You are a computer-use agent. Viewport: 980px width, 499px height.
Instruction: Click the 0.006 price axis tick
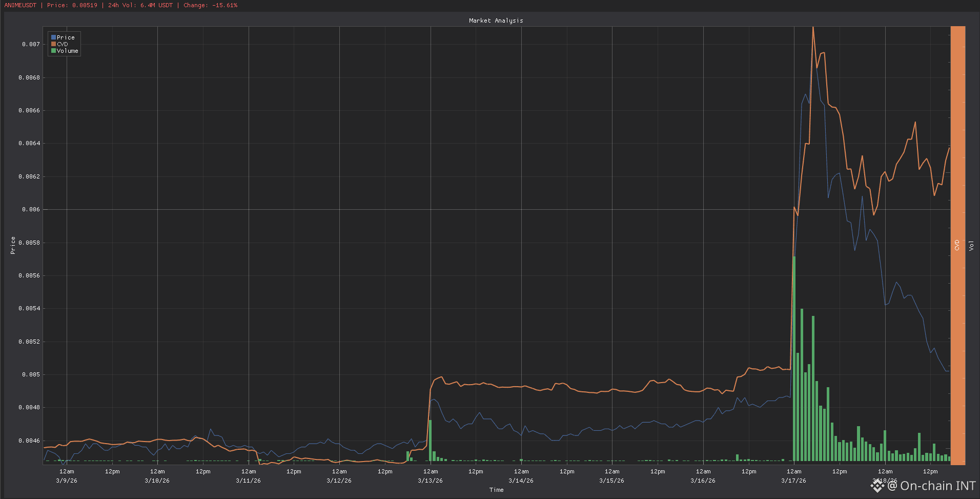click(31, 209)
